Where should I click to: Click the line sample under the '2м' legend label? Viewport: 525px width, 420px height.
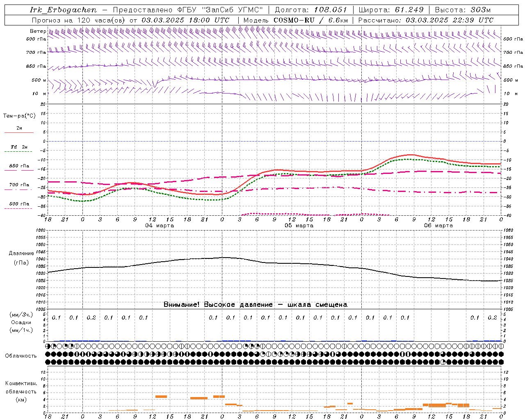19,133
